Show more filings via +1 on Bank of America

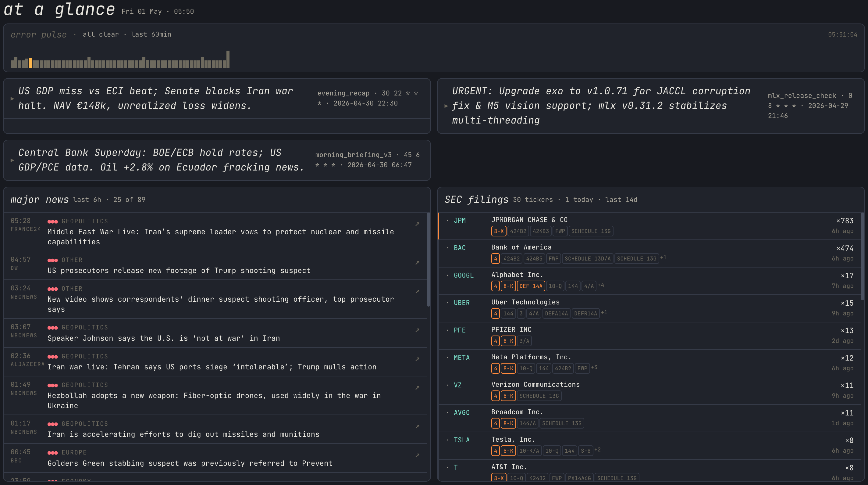click(663, 258)
